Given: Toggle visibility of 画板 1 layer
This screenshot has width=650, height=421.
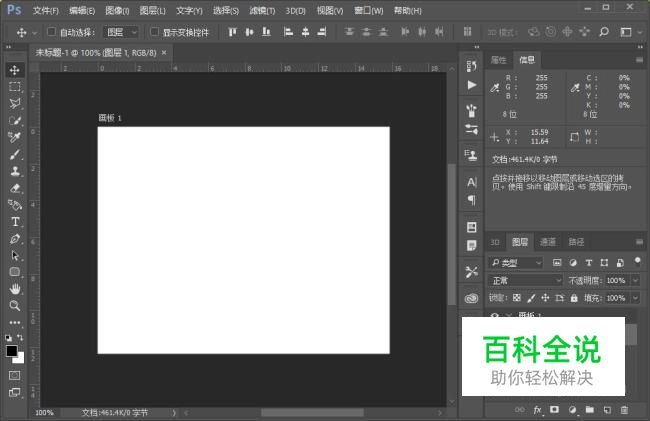Looking at the screenshot, I should pos(495,316).
